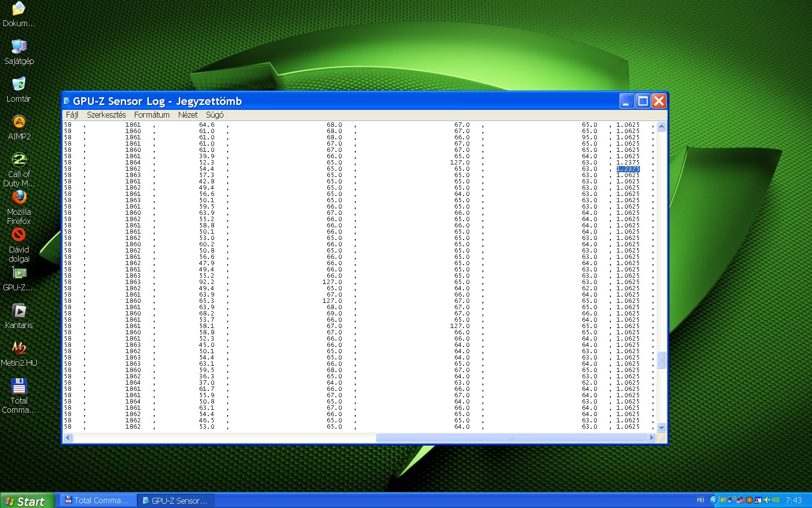Select the Mozilla Firefox desktop icon
This screenshot has height=508, width=812.
tap(19, 208)
